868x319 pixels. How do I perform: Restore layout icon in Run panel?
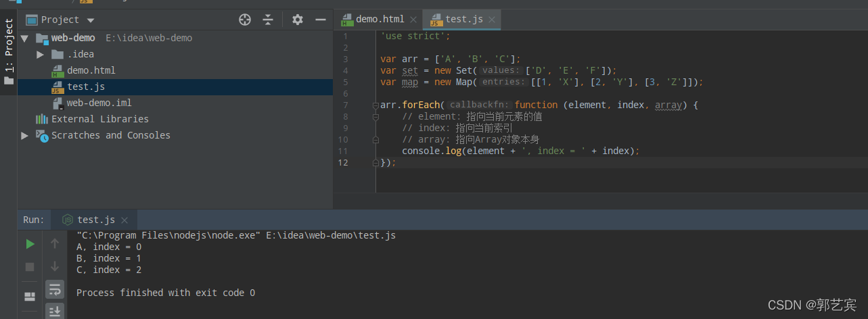pyautogui.click(x=30, y=296)
